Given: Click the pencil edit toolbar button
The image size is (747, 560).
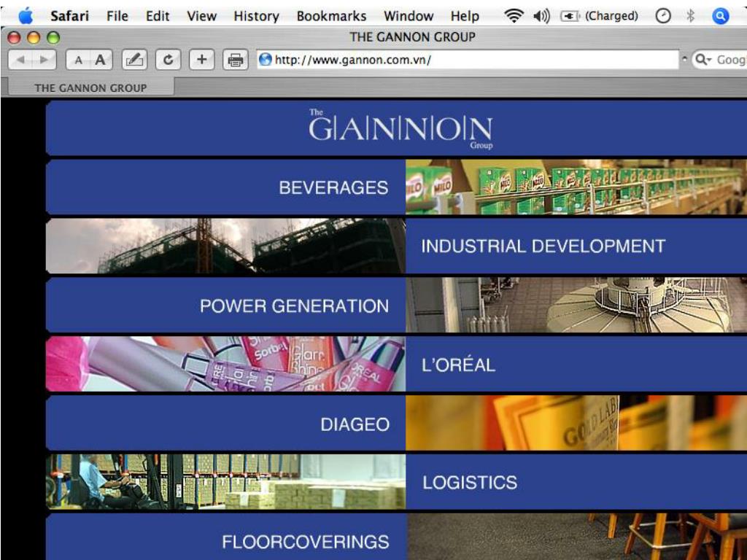Looking at the screenshot, I should (x=134, y=60).
